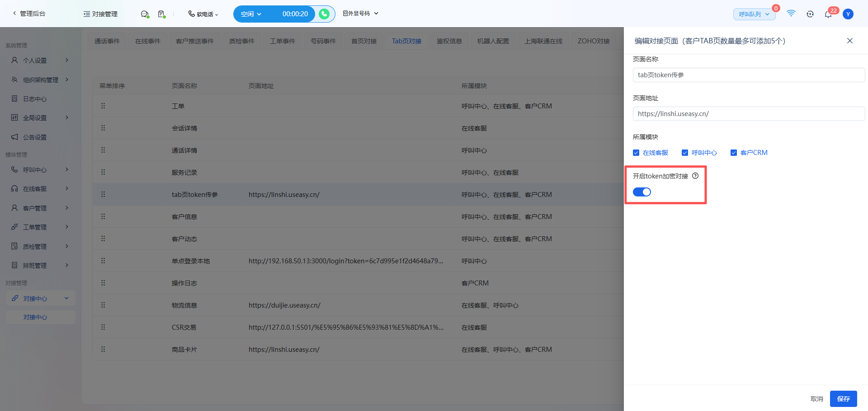
Task: Click the 对接管理 menu collapse icon
Action: tap(86, 14)
